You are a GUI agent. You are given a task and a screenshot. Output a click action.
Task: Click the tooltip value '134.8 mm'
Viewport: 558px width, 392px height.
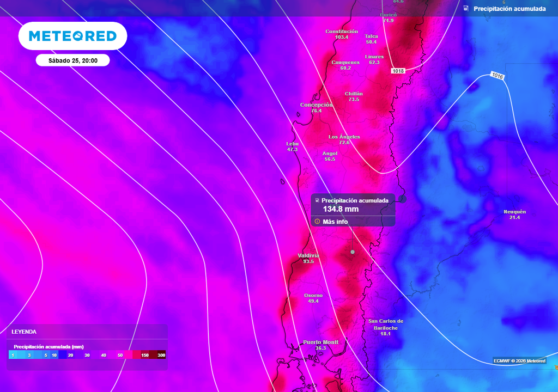coord(341,209)
